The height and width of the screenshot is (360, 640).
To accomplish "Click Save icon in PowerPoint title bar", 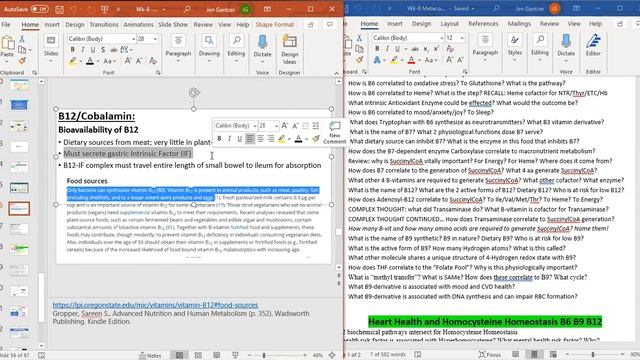I will coord(59,9).
